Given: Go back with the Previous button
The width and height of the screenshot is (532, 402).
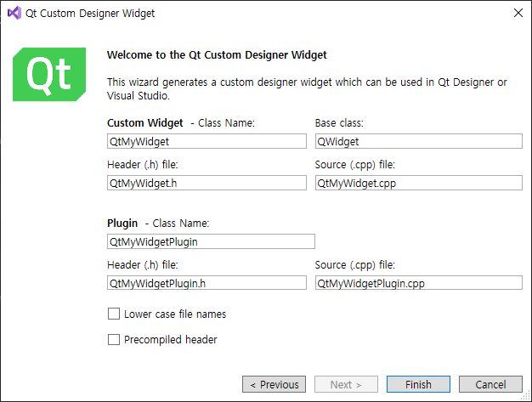Looking at the screenshot, I should click(x=274, y=384).
